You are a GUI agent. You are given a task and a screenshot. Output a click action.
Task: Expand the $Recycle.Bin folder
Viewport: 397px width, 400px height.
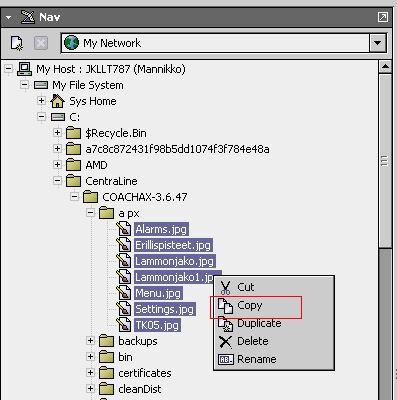click(x=57, y=133)
